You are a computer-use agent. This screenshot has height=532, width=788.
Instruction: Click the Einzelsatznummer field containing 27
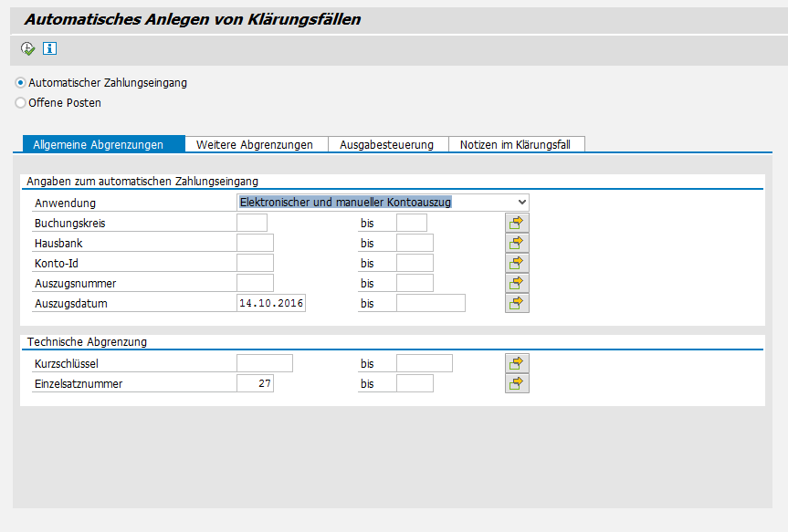tap(255, 384)
